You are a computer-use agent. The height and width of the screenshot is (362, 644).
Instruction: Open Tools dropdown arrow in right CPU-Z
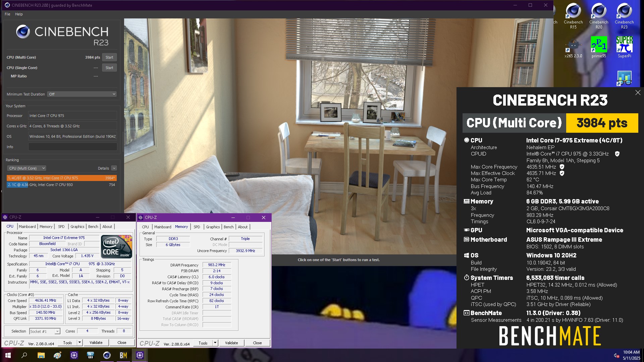tap(215, 343)
